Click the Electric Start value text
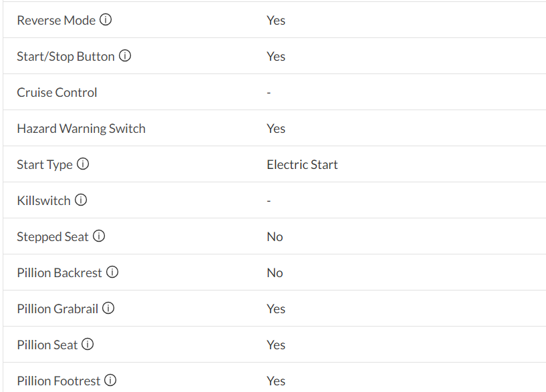Image resolution: width=546 pixels, height=392 pixels. [x=302, y=165]
